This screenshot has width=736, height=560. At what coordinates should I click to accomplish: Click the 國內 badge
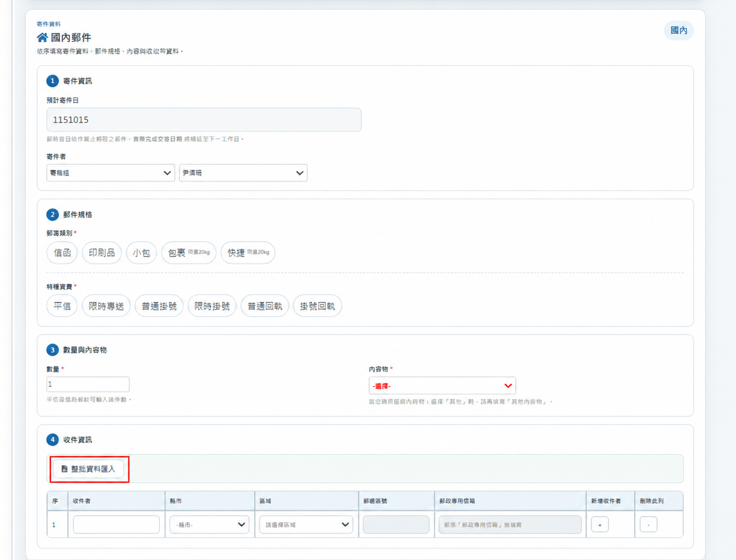pyautogui.click(x=679, y=31)
